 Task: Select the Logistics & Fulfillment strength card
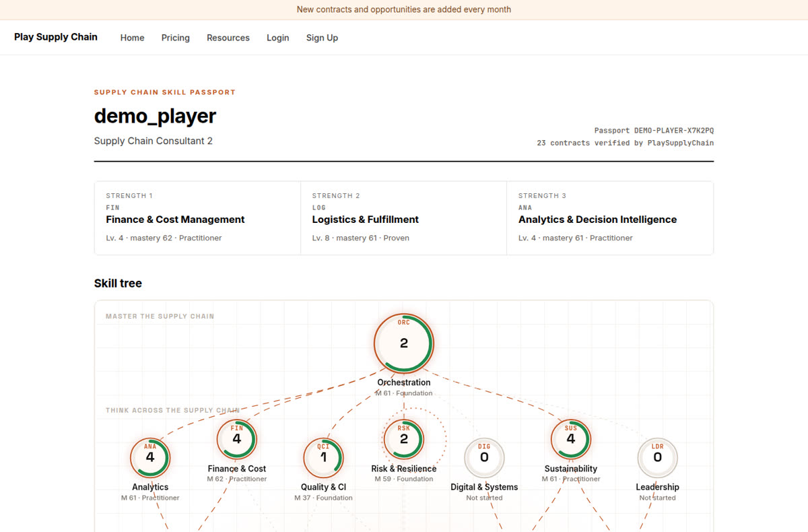(404, 218)
